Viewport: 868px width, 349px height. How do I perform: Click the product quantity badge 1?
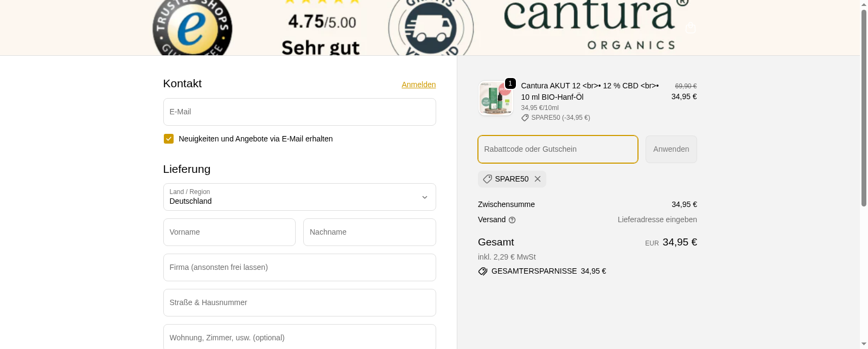pos(510,83)
